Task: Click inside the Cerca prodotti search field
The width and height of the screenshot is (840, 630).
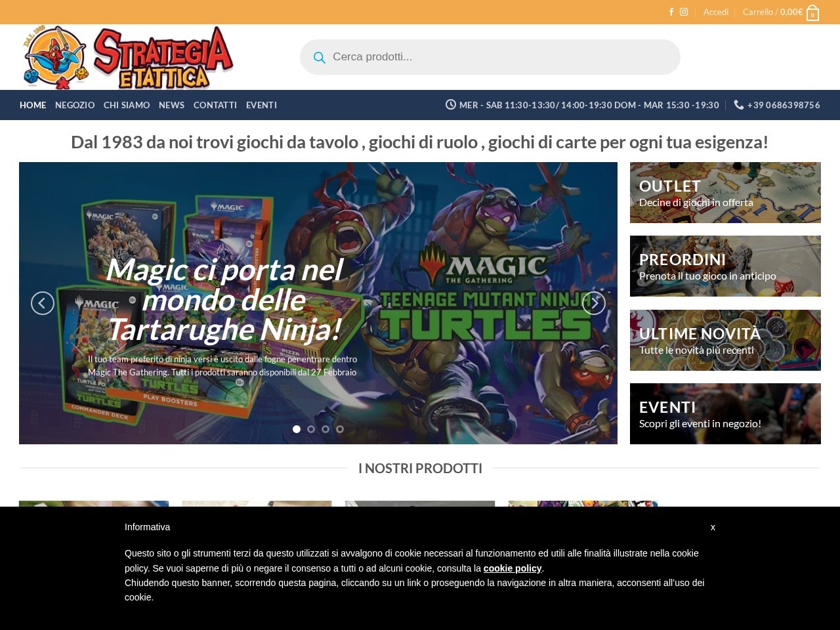Action: point(459,57)
